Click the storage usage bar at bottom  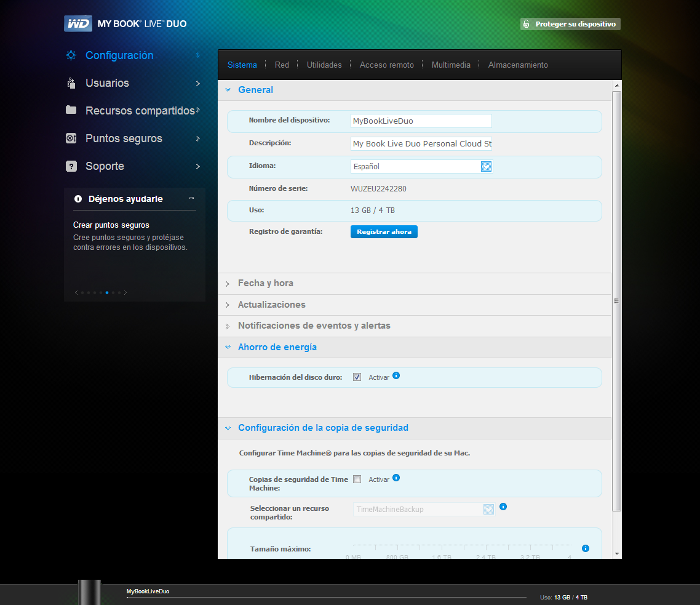pyautogui.click(x=327, y=598)
